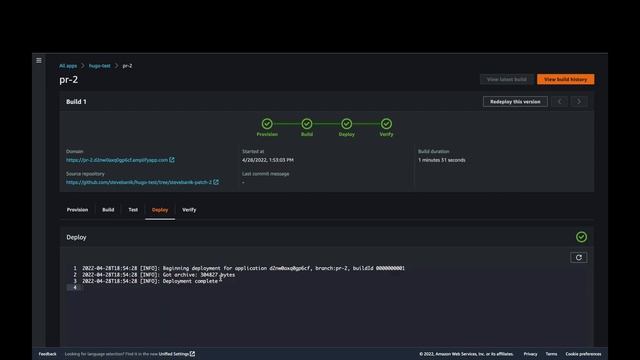640x360 pixels.
Task: Click the Deploy section heading
Action: tap(76, 237)
